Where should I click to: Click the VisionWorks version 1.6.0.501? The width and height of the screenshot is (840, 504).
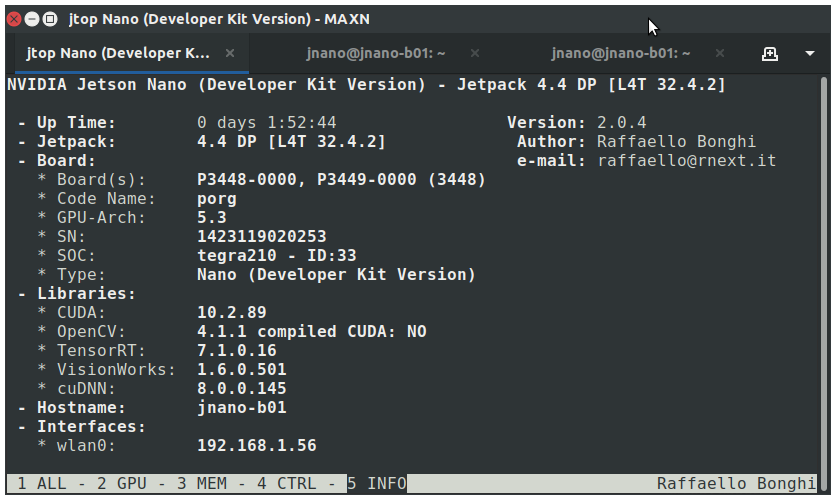click(242, 370)
